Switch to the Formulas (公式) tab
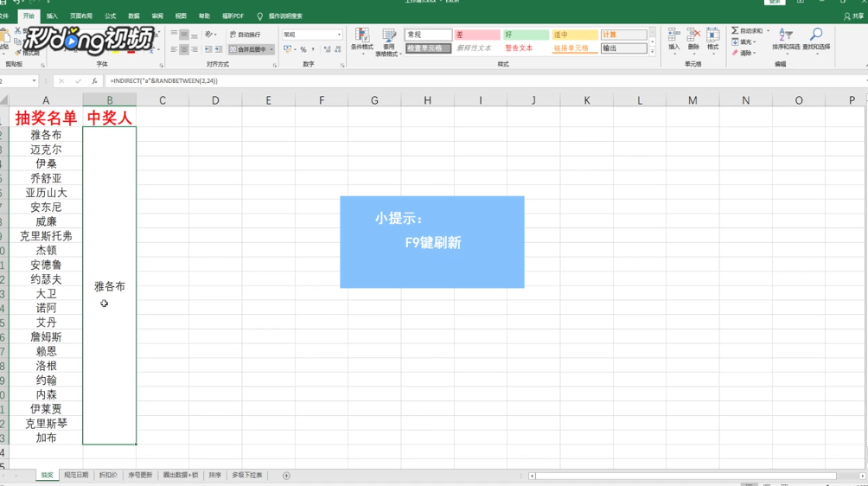The height and width of the screenshot is (486, 868). [110, 16]
